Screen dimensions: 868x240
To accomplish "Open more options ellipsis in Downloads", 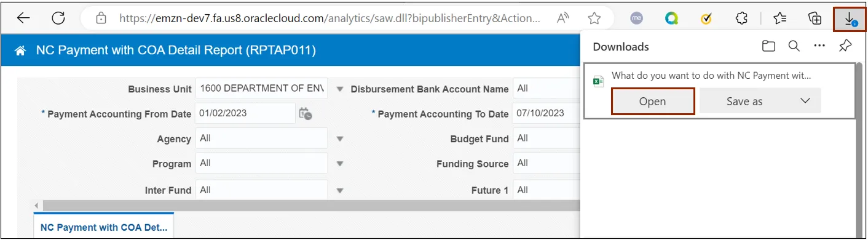I will (x=819, y=46).
